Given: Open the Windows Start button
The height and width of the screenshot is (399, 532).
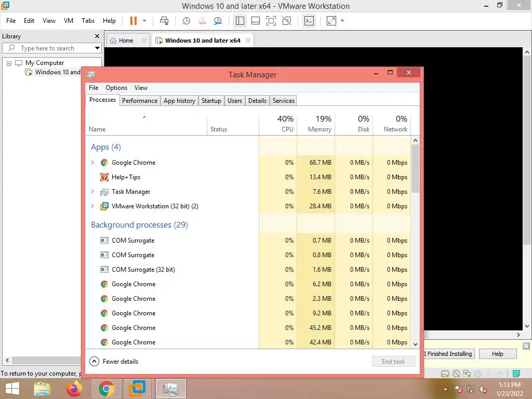Looking at the screenshot, I should (12, 389).
